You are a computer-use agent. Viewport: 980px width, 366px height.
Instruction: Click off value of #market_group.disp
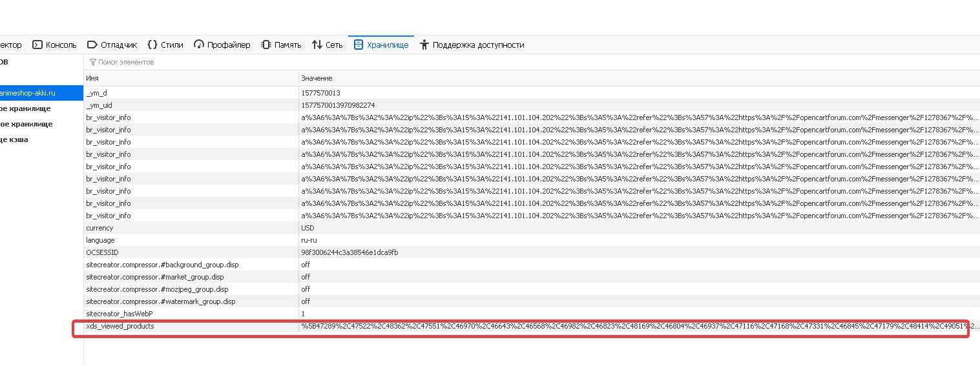(306, 277)
